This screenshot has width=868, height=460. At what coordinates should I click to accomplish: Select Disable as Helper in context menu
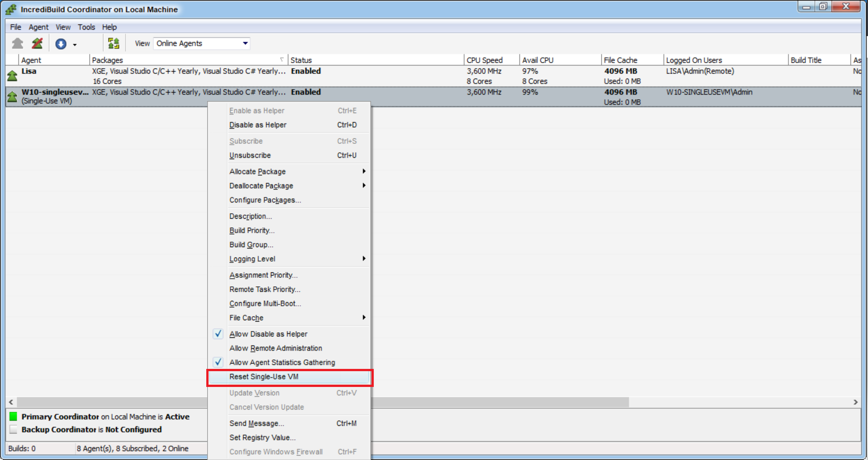(x=289, y=125)
